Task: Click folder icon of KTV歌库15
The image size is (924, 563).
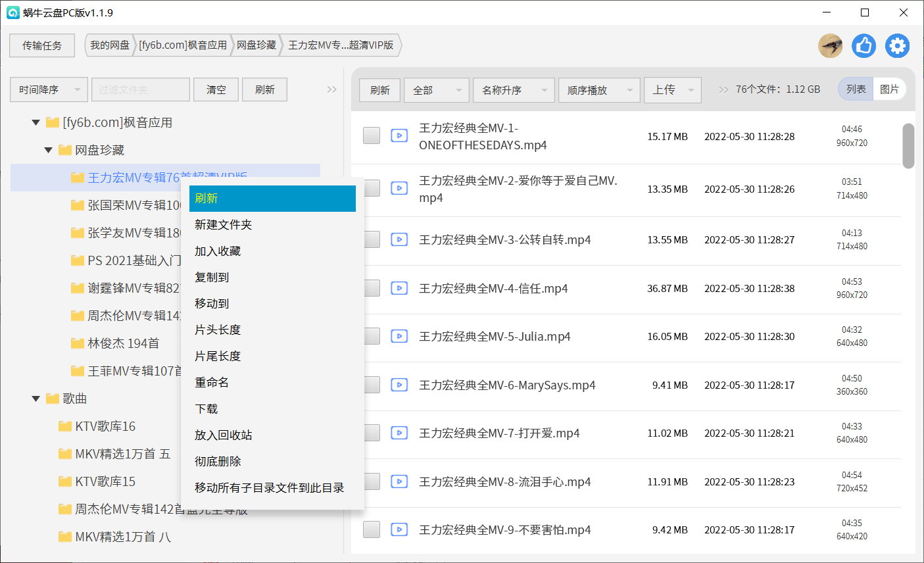Action: 65,481
